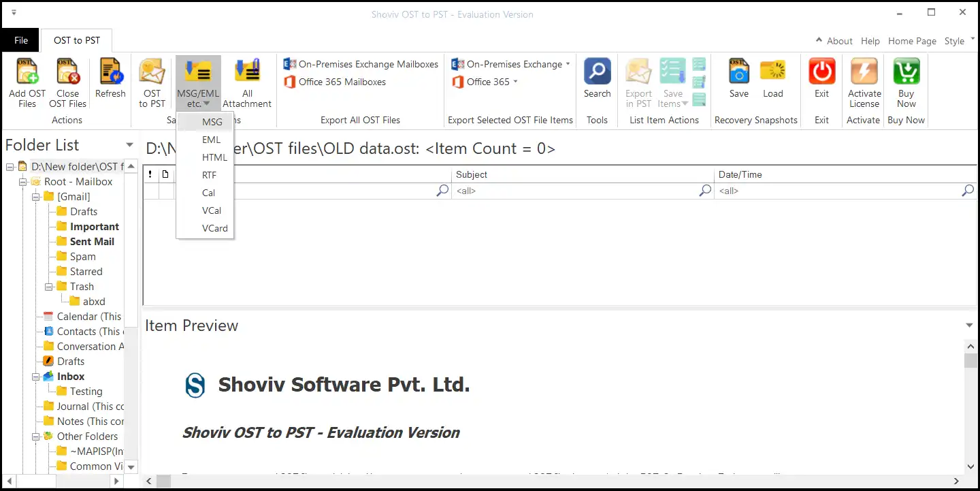Collapse the Inbox folder node
The image size is (980, 491).
(x=35, y=377)
